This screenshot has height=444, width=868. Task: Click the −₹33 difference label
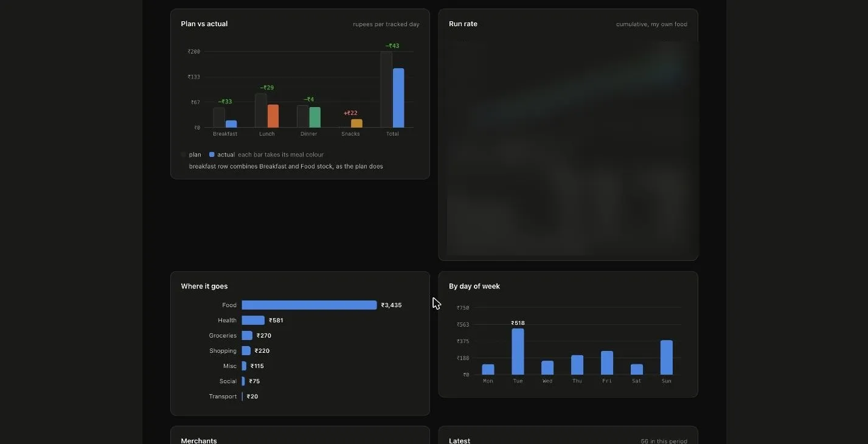pos(225,102)
